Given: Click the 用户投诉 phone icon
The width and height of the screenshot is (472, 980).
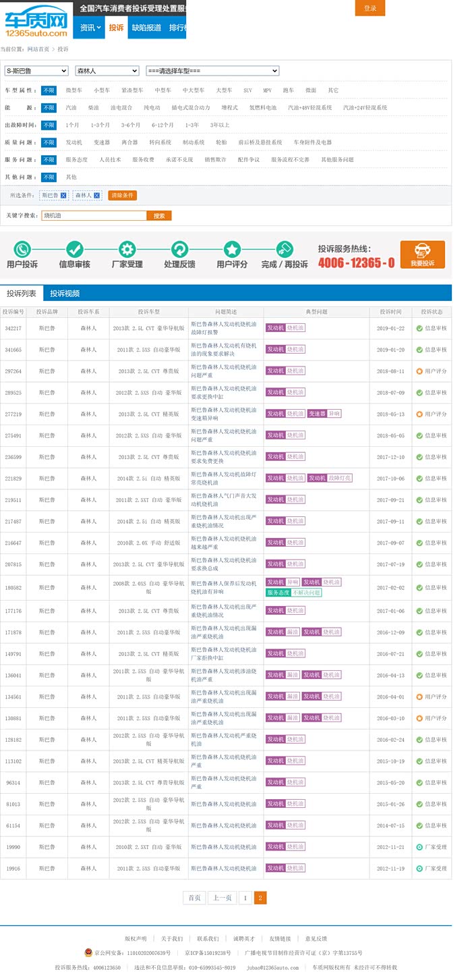Looking at the screenshot, I should click(22, 248).
